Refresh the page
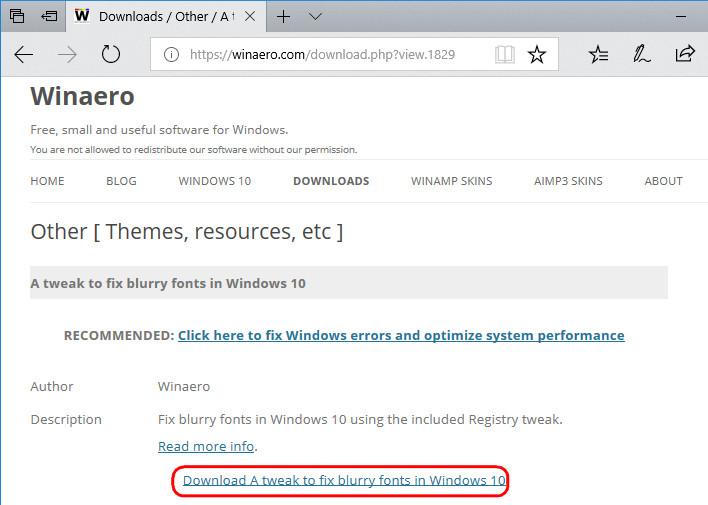 (x=111, y=55)
